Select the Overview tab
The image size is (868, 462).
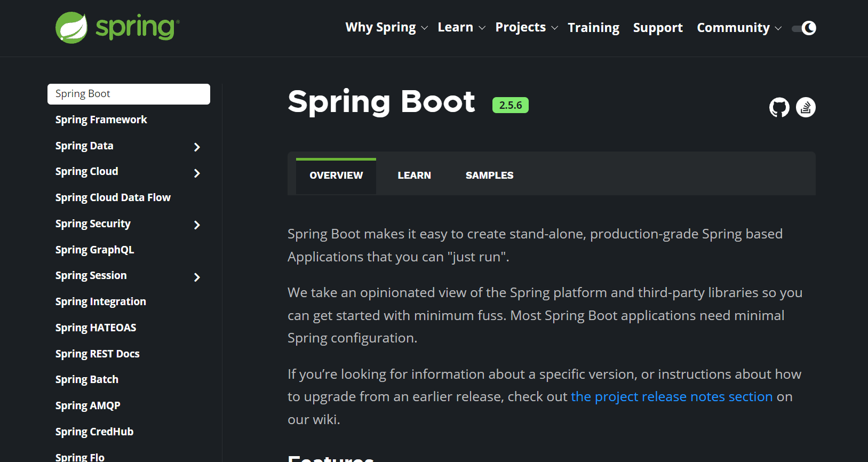click(x=336, y=176)
